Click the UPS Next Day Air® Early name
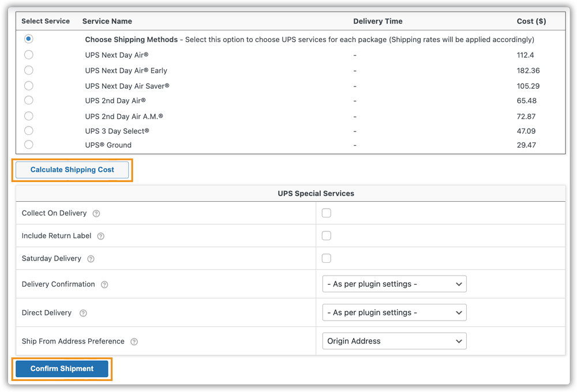 click(126, 70)
